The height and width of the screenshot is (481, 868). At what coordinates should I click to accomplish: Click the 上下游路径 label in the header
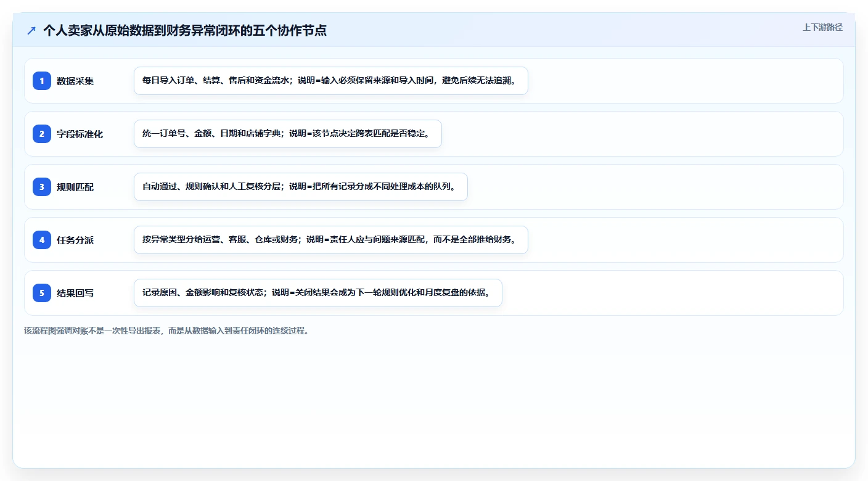tap(822, 27)
